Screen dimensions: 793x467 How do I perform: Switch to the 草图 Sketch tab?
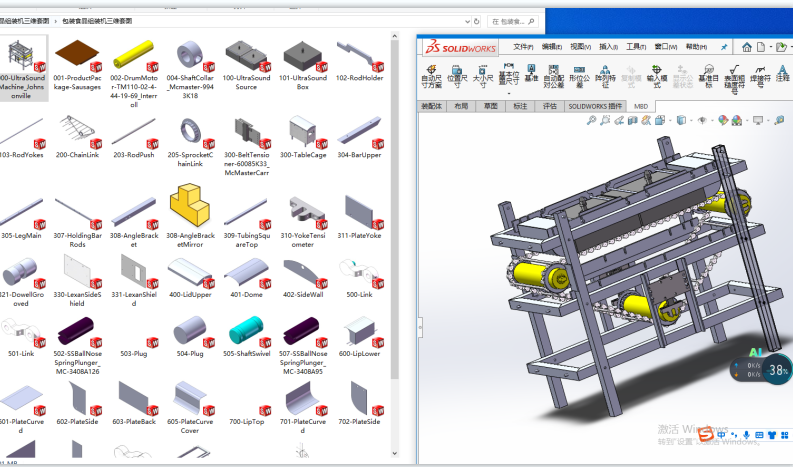tap(491, 106)
